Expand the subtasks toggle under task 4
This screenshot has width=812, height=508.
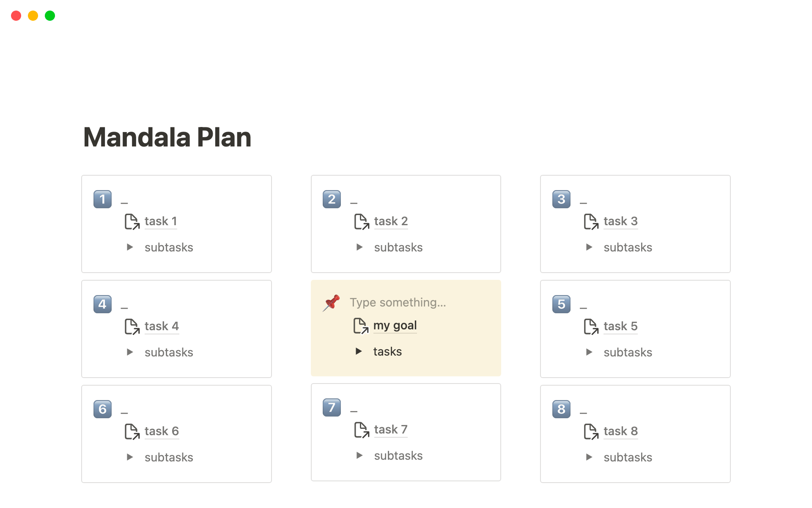point(130,352)
